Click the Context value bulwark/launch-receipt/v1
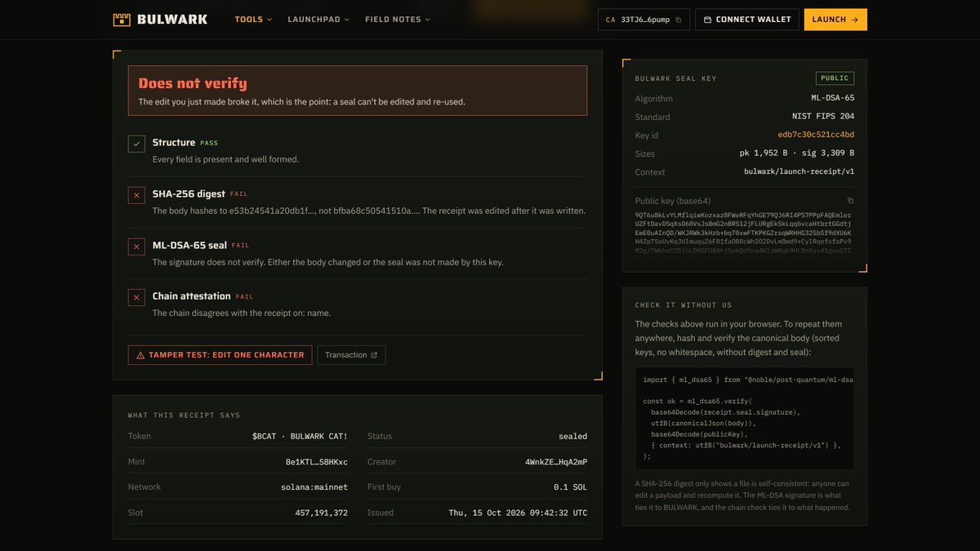980x551 pixels. [x=800, y=172]
